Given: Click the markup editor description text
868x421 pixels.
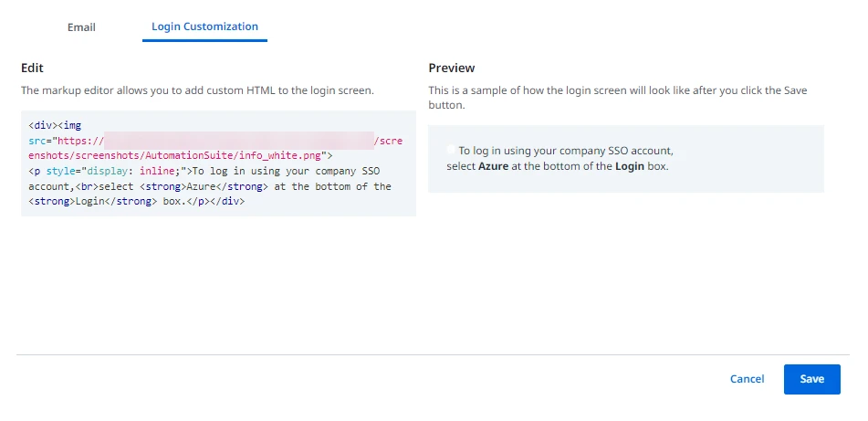Looking at the screenshot, I should [198, 90].
